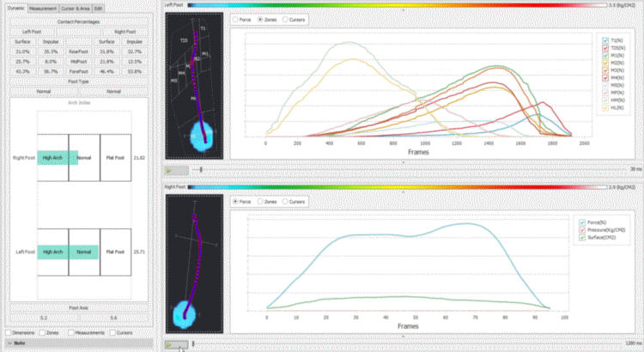The image size is (644, 352).
Task: Open the Measurement tab
Action: (43, 9)
